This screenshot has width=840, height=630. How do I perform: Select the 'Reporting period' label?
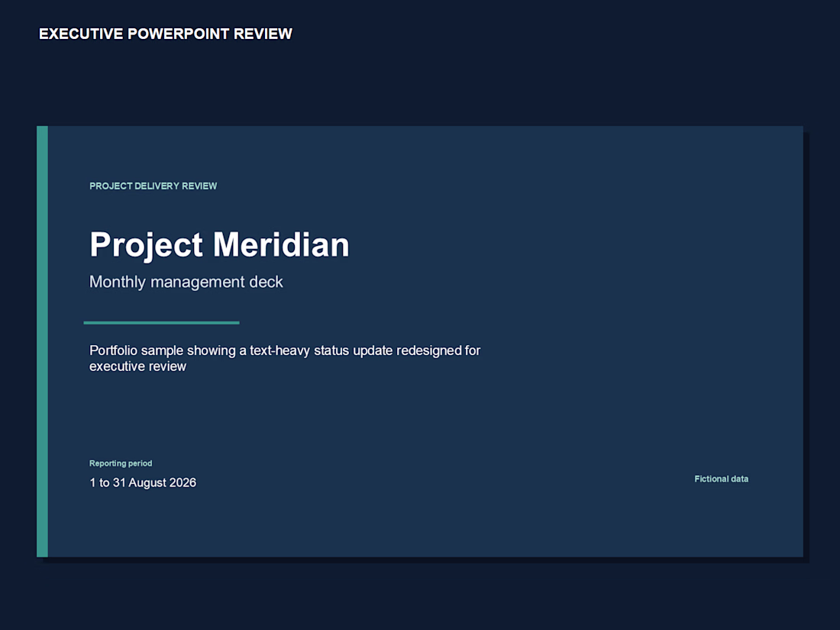coord(121,464)
